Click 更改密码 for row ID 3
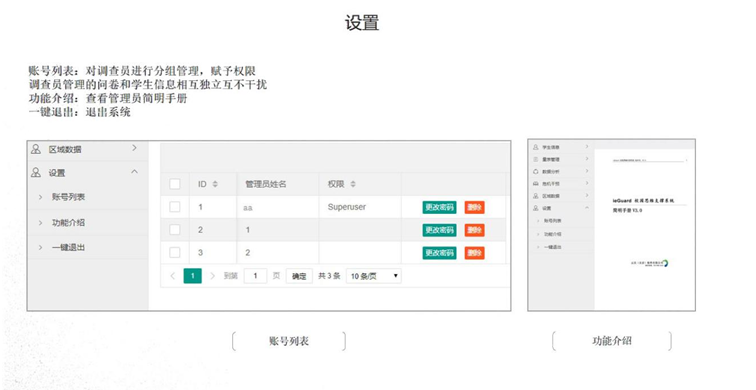 (x=439, y=253)
